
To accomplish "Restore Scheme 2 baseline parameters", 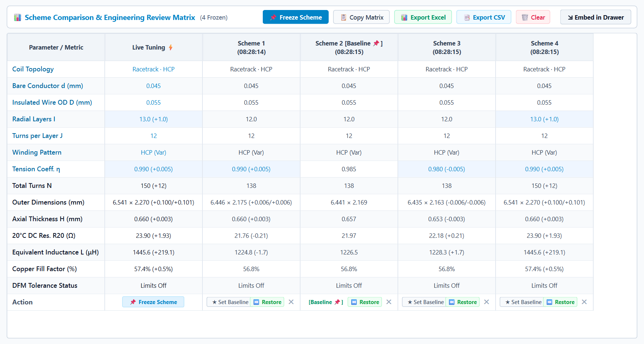I will click(365, 302).
